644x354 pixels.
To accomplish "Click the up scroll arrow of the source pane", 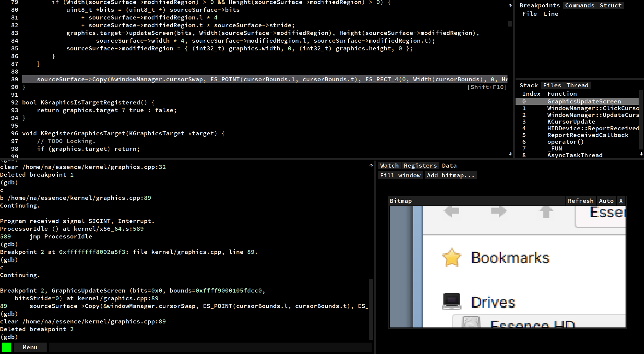I will coord(510,5).
